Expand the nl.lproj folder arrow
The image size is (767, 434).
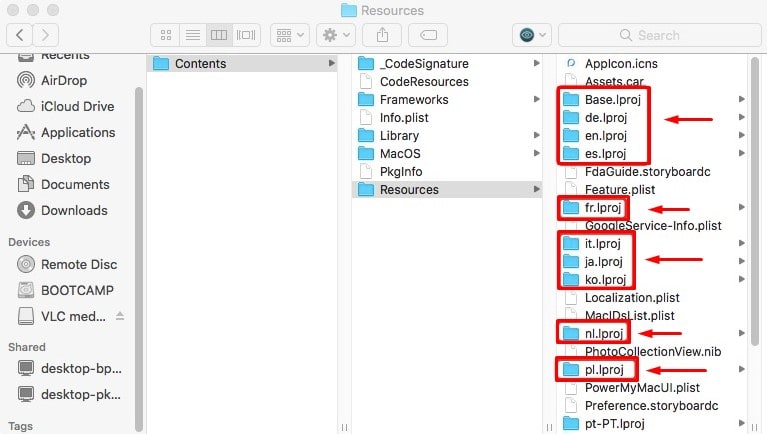point(742,333)
